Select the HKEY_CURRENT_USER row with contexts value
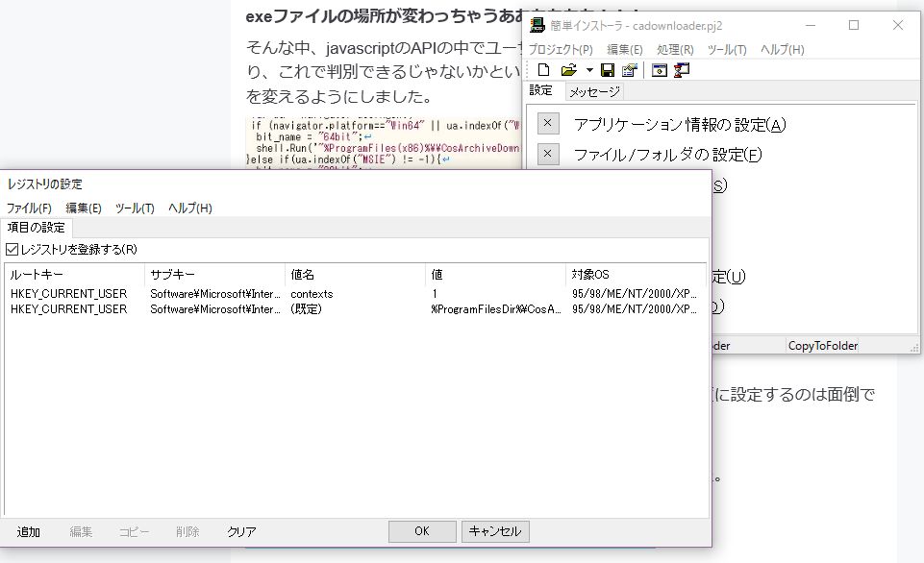This screenshot has width=924, height=563. click(356, 294)
